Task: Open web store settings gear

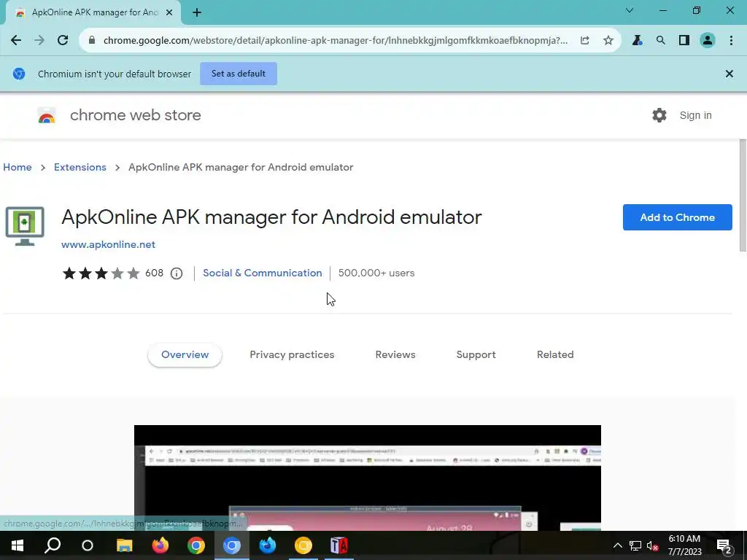Action: coord(659,115)
